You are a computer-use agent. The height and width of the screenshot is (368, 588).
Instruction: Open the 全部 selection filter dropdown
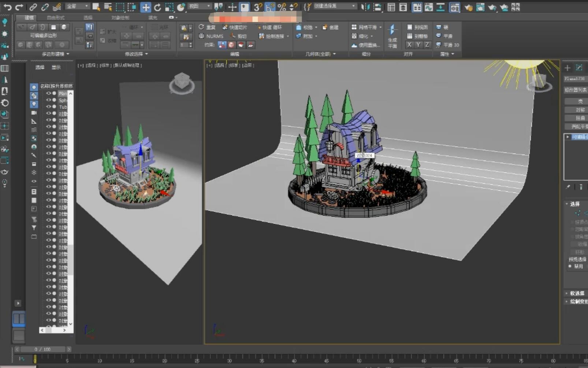[78, 6]
